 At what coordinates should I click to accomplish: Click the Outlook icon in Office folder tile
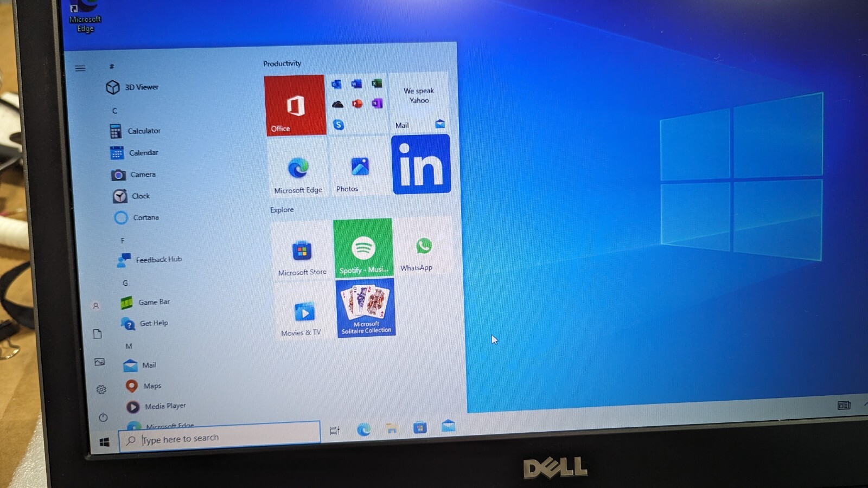(336, 85)
